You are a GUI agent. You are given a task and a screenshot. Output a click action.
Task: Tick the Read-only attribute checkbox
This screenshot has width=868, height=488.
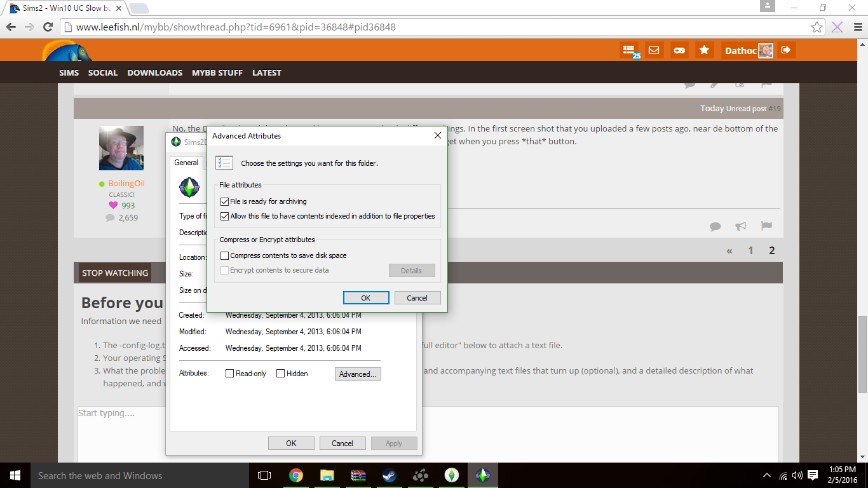click(x=230, y=374)
